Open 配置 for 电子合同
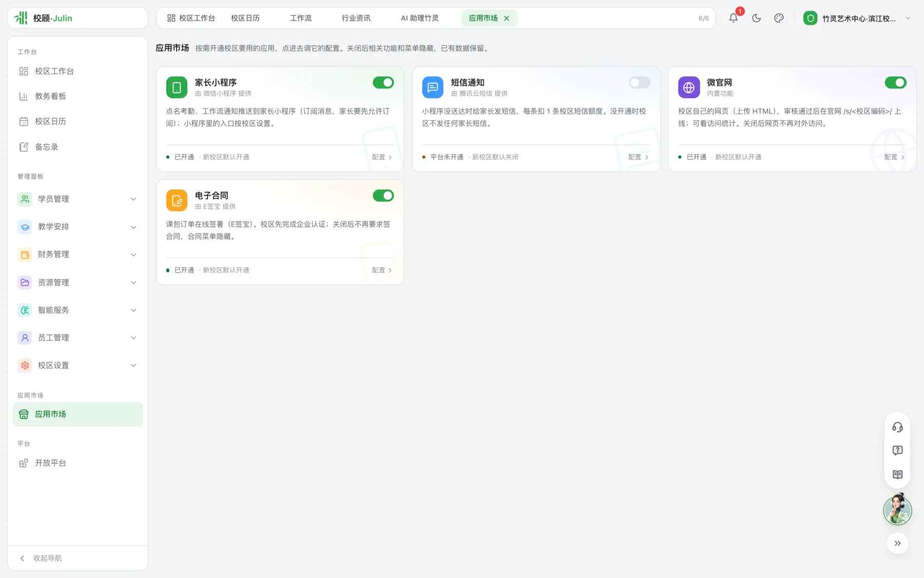 [382, 270]
